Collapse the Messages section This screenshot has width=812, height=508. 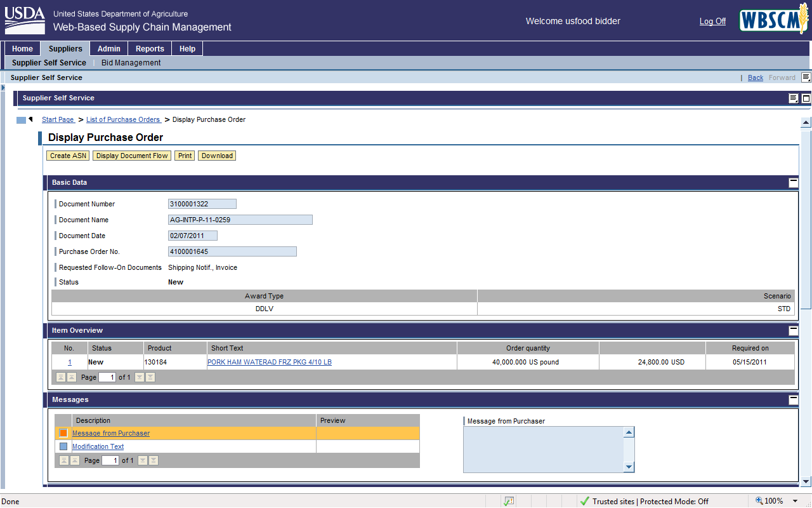pos(793,400)
